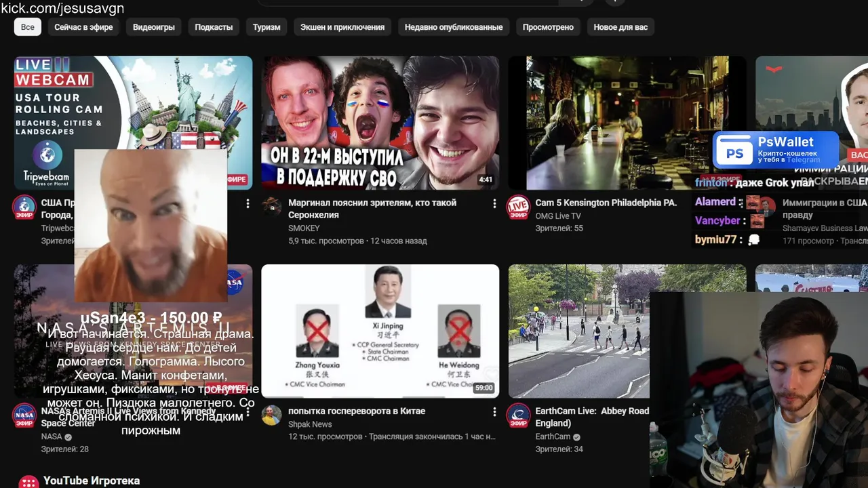
Task: Click the EarthCam channel name
Action: (x=553, y=436)
